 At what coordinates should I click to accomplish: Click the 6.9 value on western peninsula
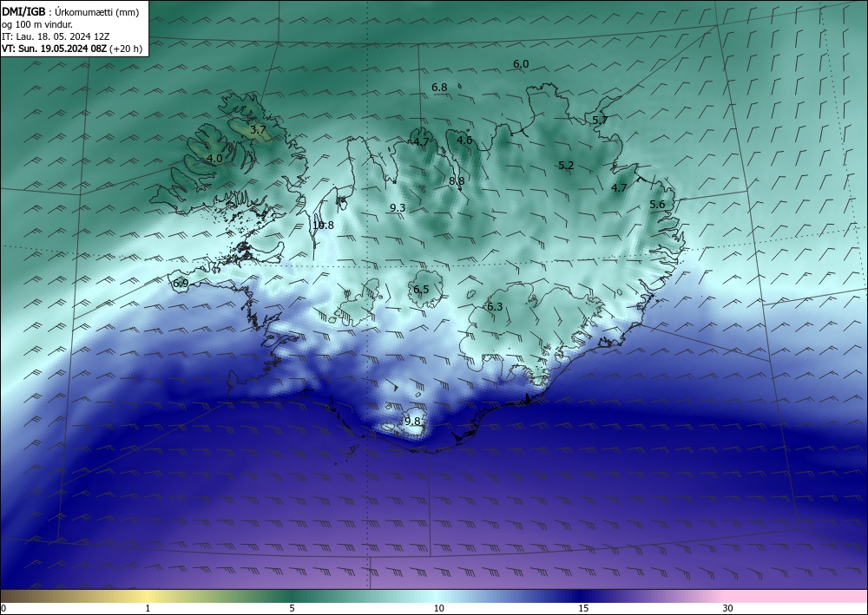click(181, 284)
